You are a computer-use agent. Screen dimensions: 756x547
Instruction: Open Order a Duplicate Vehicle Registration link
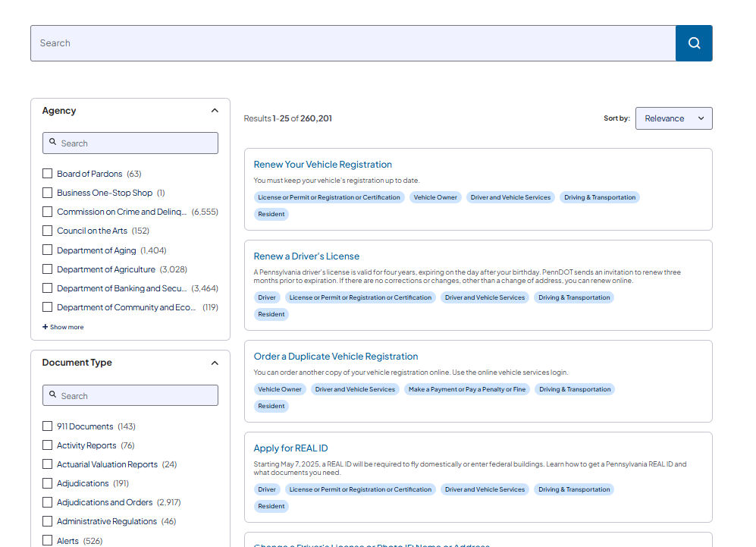pyautogui.click(x=336, y=357)
